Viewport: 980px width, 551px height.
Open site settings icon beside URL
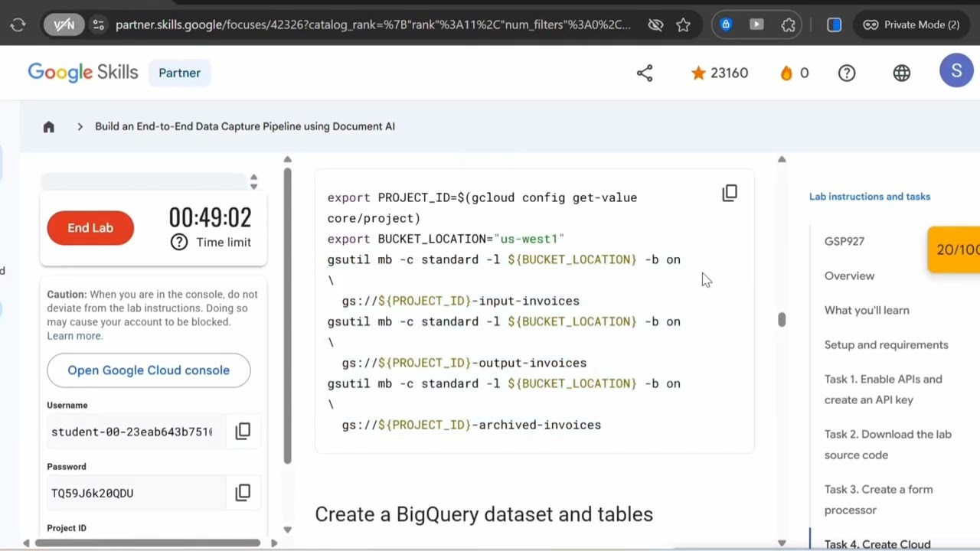click(x=98, y=24)
